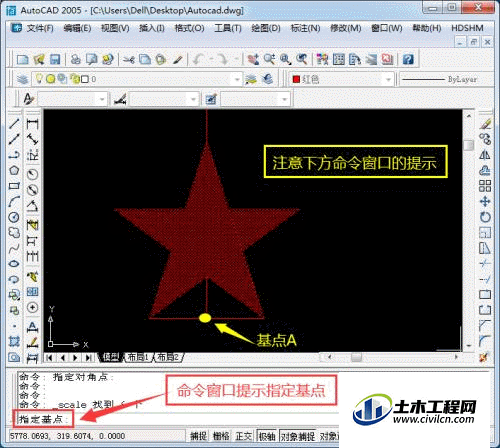This screenshot has width=500, height=448.
Task: Expand the dimension style dropdown arrow
Action: [193, 99]
